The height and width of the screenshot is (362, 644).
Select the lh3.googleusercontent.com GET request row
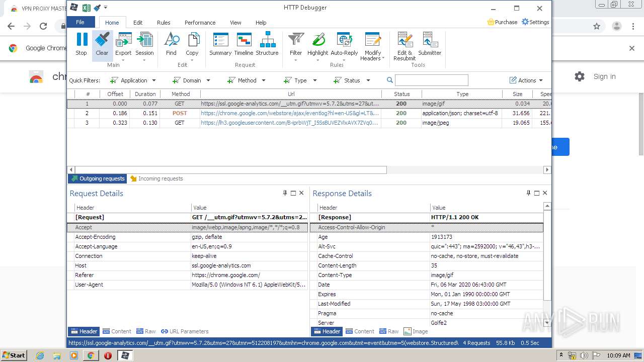pos(309,123)
